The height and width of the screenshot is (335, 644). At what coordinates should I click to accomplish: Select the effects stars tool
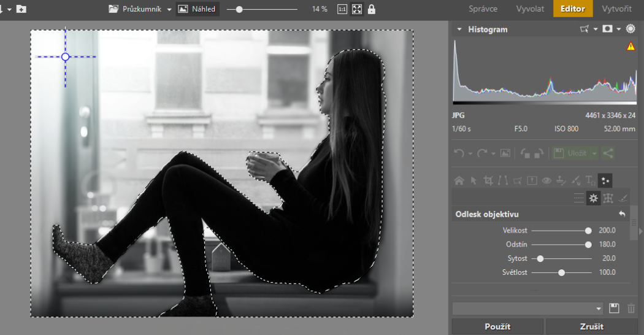pyautogui.click(x=605, y=180)
